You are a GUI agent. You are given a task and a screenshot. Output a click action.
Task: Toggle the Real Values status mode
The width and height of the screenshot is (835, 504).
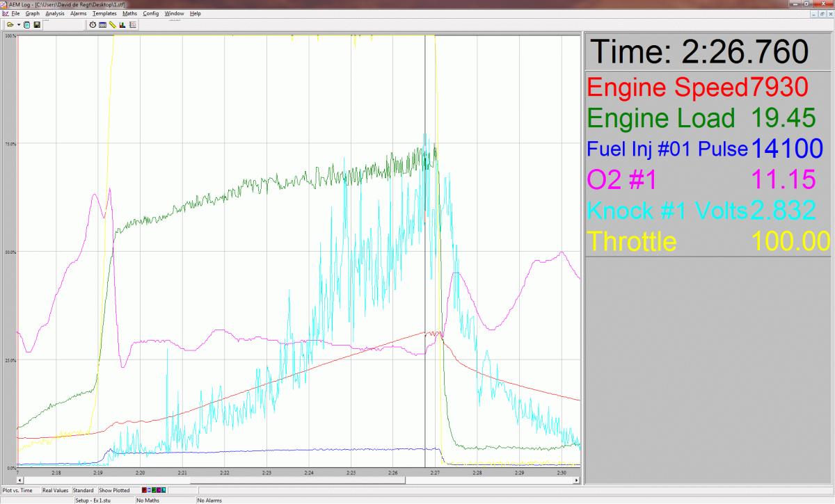55,491
